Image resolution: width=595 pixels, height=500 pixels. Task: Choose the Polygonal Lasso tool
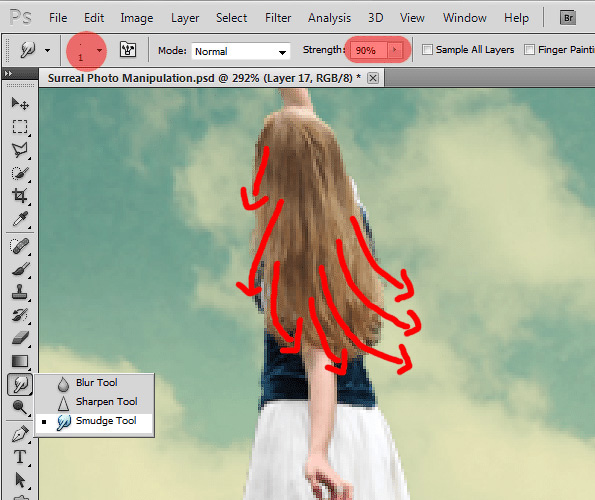pos(20,150)
